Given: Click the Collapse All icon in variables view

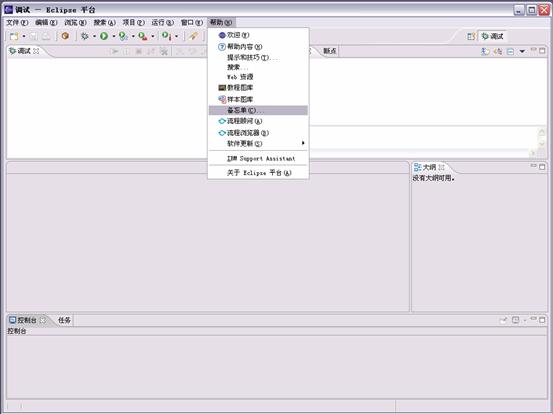Looking at the screenshot, I should coord(510,51).
